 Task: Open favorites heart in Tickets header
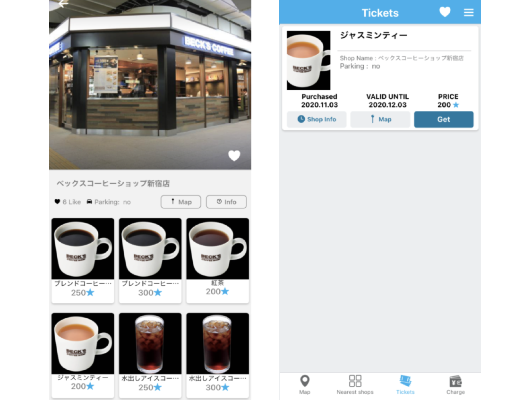(445, 12)
